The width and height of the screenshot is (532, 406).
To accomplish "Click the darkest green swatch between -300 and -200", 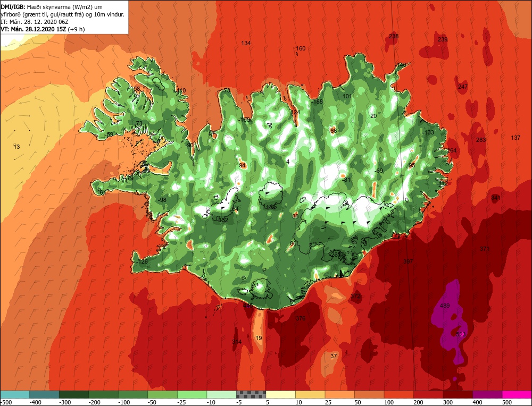I will click(x=74, y=394).
